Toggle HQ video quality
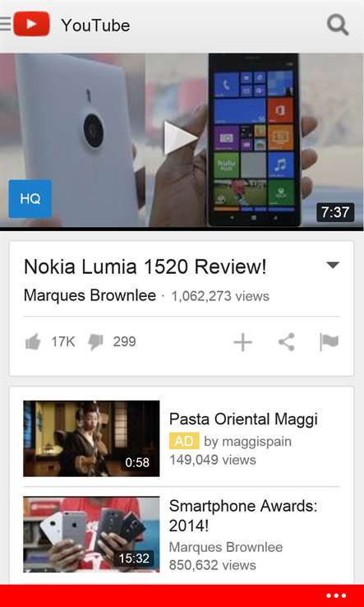 [x=30, y=198]
